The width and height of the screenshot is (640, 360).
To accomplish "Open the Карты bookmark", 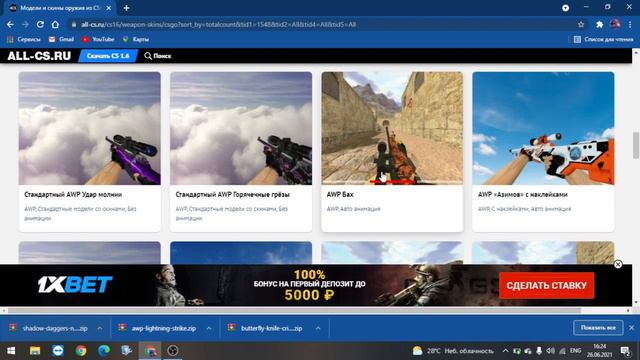I will coord(136,39).
